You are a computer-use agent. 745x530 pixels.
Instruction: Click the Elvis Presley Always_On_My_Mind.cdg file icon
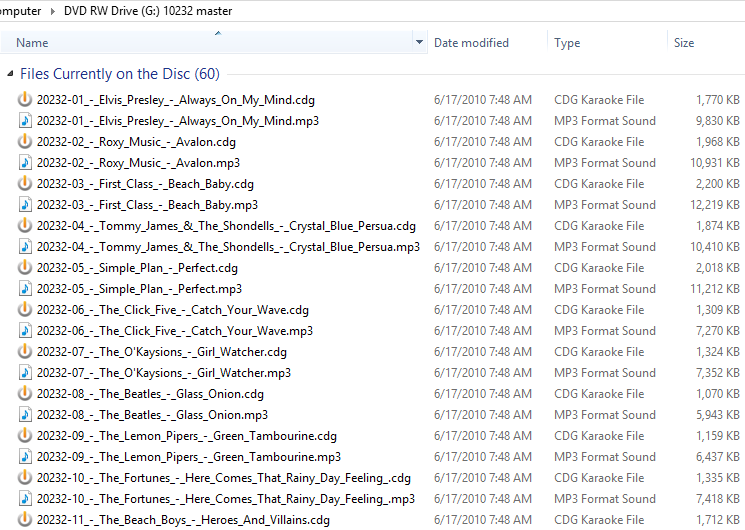pos(25,100)
